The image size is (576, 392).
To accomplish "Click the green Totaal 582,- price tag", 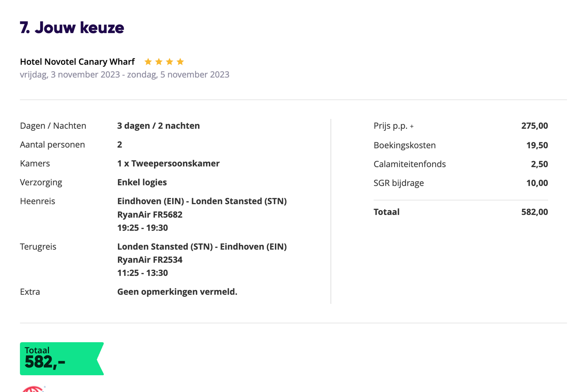I will coord(62,359).
